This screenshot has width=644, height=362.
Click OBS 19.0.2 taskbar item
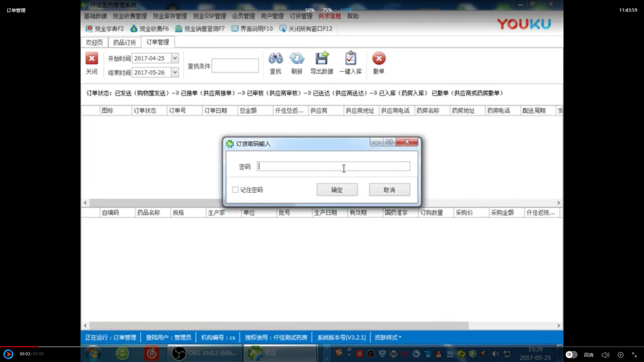point(205,353)
